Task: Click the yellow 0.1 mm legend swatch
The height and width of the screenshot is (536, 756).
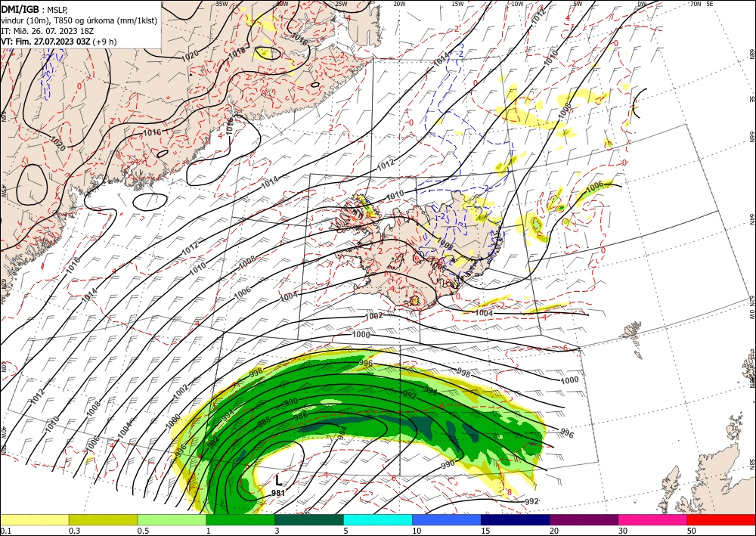Action: [x=35, y=519]
